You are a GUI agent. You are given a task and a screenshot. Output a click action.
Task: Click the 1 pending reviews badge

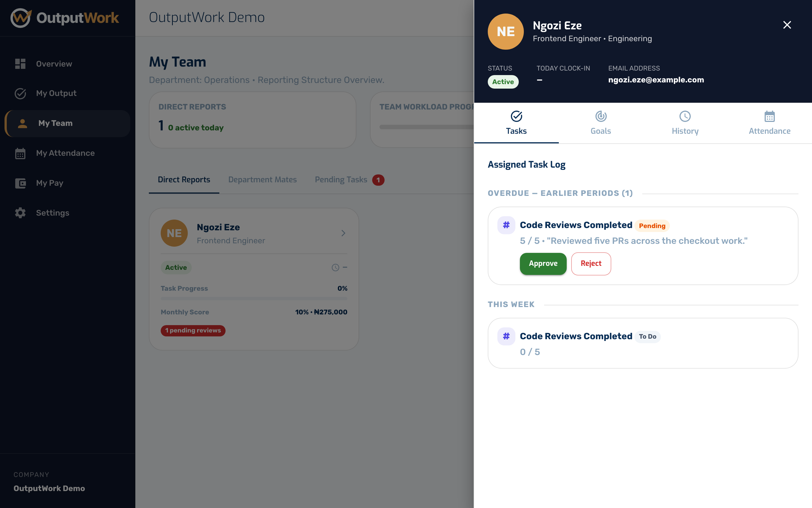pyautogui.click(x=193, y=330)
